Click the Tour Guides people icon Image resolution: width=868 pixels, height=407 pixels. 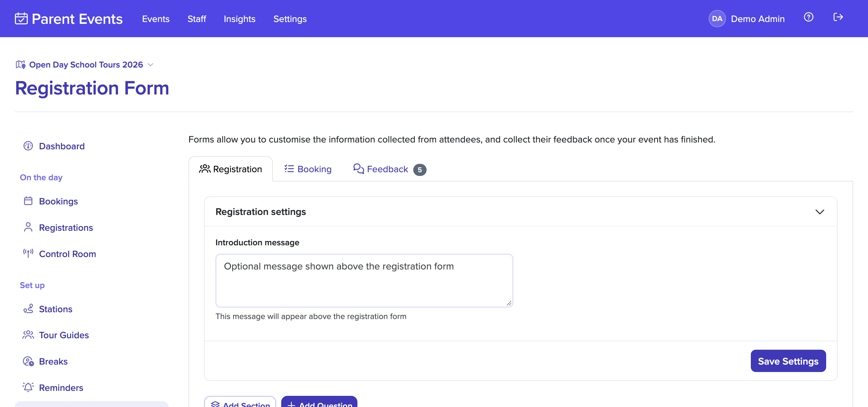click(x=28, y=335)
